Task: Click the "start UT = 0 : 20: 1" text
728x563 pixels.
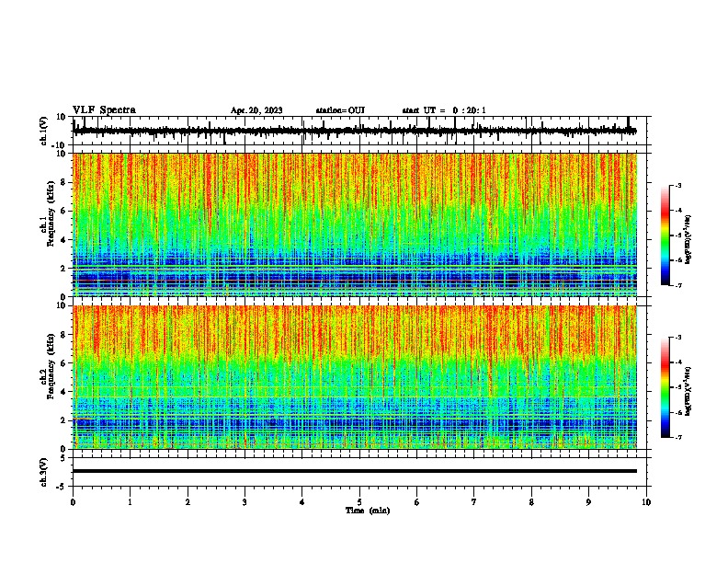Action: (444, 110)
